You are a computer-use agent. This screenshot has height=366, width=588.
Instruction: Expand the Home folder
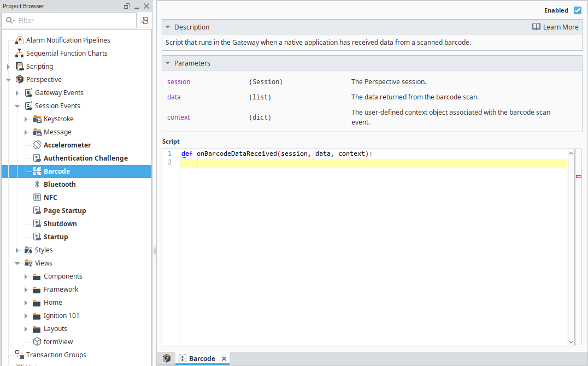click(26, 303)
